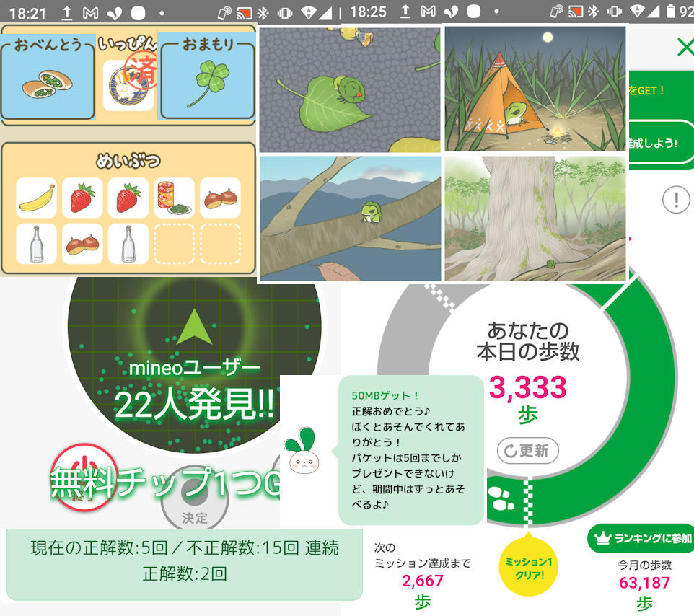Open large tree forest photo
Viewport: 694px width, 616px height.
pyautogui.click(x=536, y=218)
